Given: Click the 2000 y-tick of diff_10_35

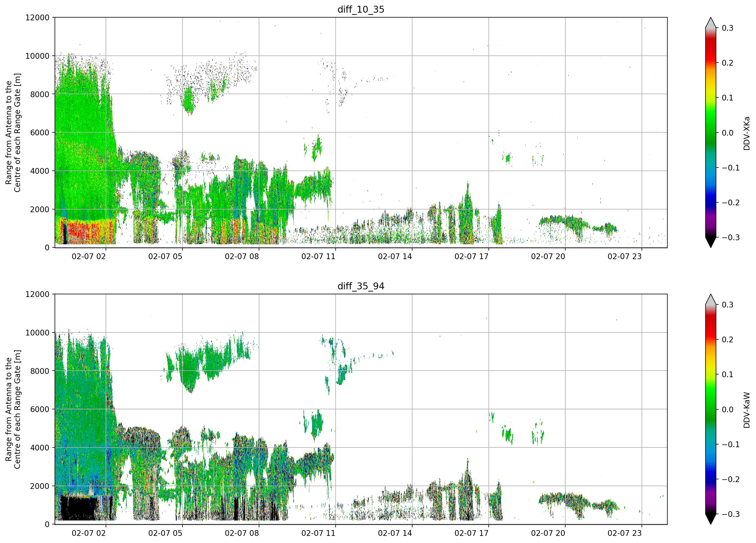Looking at the screenshot, I should [x=40, y=209].
